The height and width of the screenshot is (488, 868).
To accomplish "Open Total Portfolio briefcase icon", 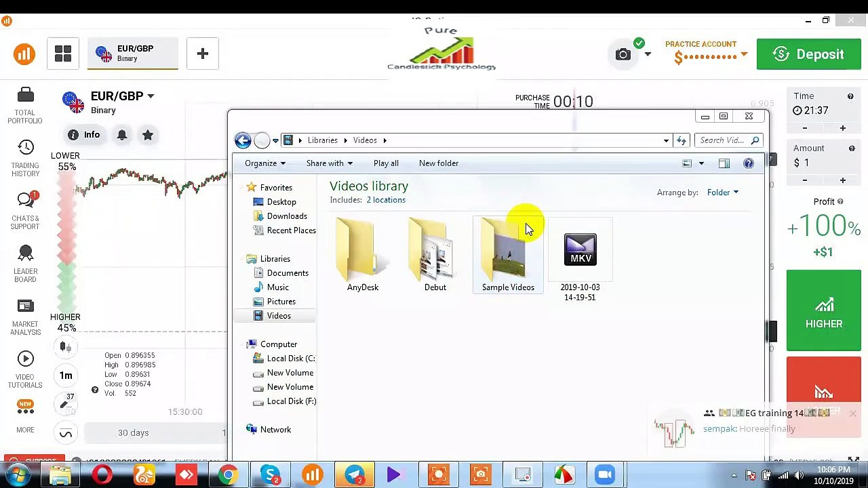I will pyautogui.click(x=25, y=95).
